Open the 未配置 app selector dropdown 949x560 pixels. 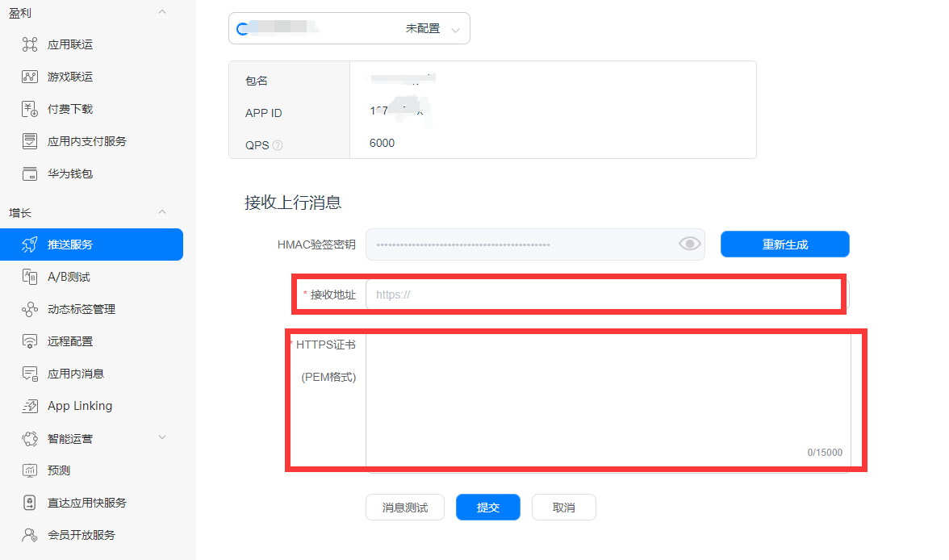pos(349,28)
